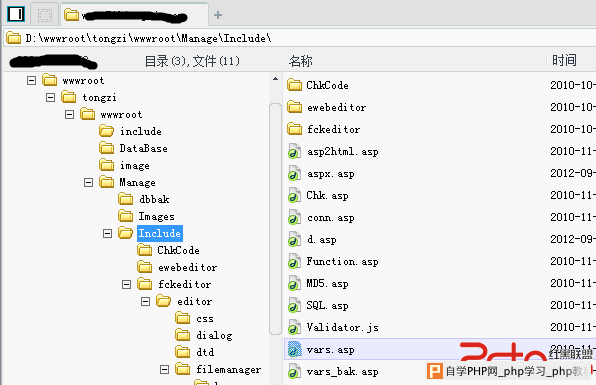Click the d.asp file icon
The height and width of the screenshot is (385, 596).
point(294,239)
